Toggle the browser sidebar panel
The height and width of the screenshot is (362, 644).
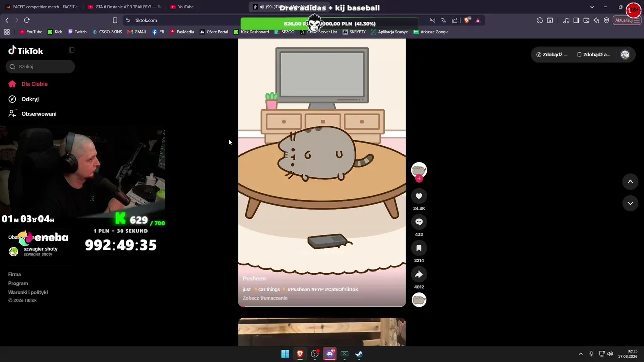[576, 20]
